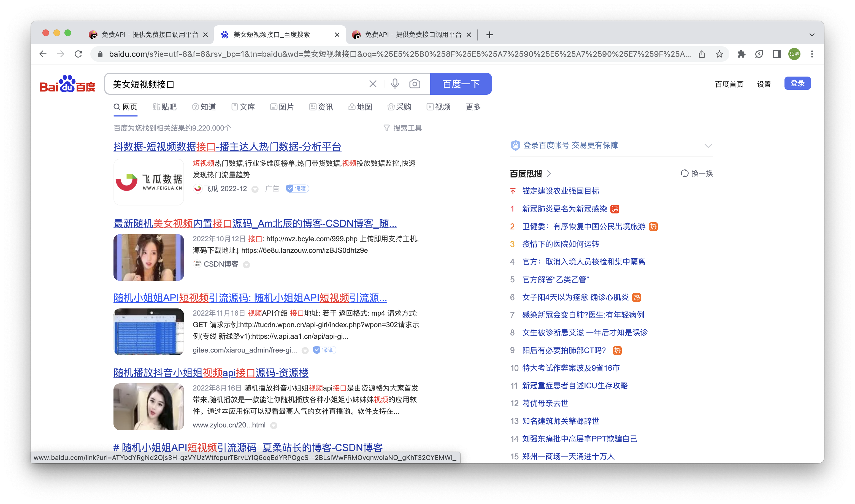Open Chrome extensions puzzle icon
The height and width of the screenshot is (504, 855).
tap(741, 54)
